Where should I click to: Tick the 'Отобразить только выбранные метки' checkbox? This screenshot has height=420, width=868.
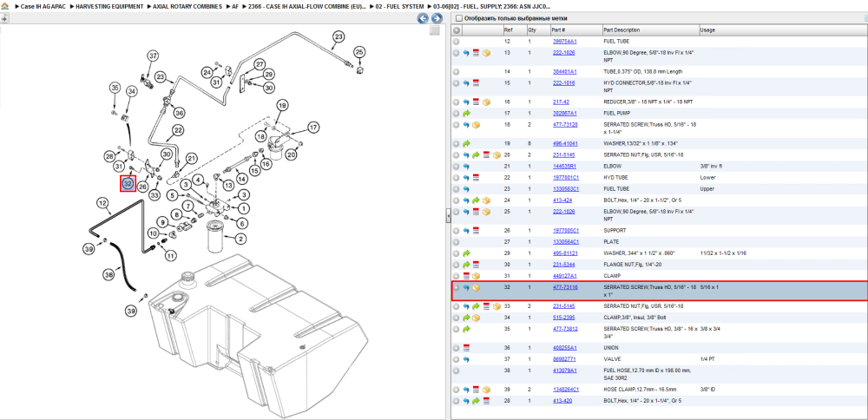[458, 17]
